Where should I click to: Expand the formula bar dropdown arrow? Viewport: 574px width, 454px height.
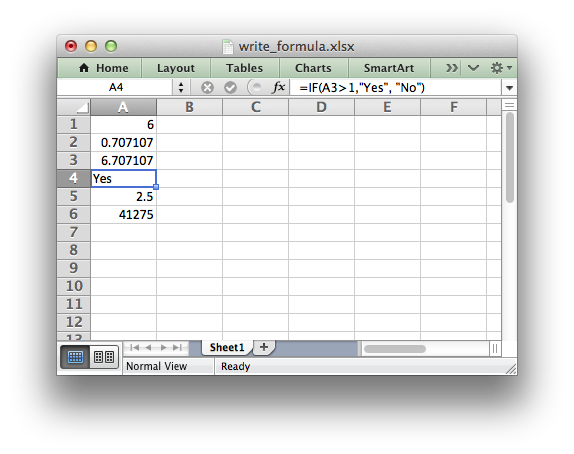point(509,88)
